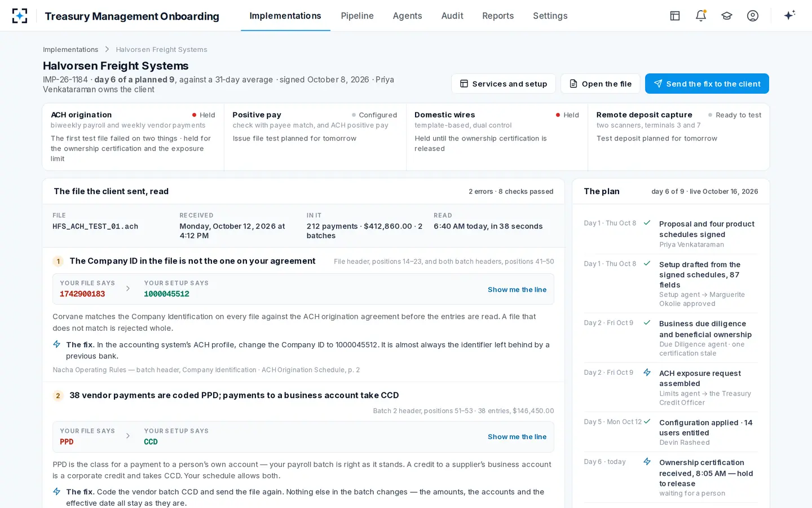Select file name HFS_ACH_TEST_01.ach

click(95, 226)
